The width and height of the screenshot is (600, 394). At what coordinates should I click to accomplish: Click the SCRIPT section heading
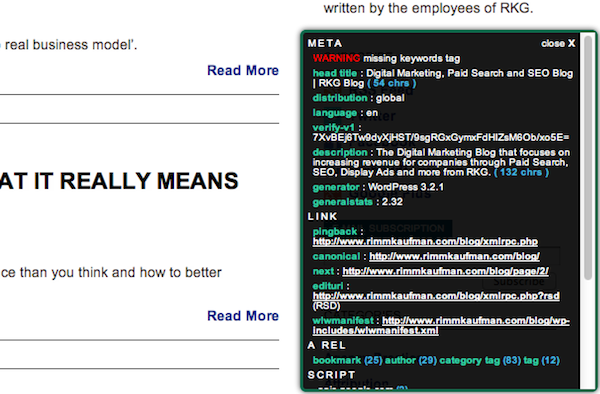click(x=331, y=375)
